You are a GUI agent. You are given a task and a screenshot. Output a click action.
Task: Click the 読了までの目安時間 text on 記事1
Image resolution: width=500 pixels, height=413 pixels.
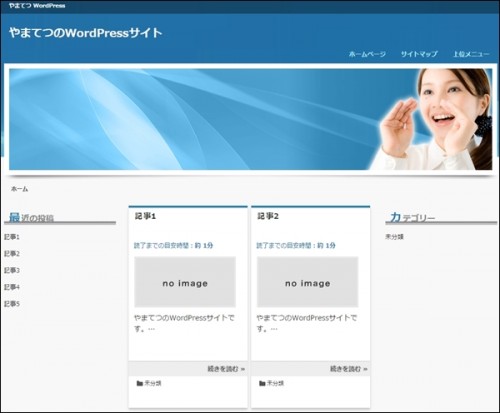tap(173, 246)
